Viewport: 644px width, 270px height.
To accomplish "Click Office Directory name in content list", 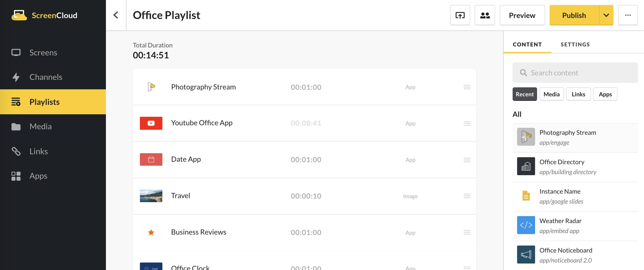I will pyautogui.click(x=562, y=162).
